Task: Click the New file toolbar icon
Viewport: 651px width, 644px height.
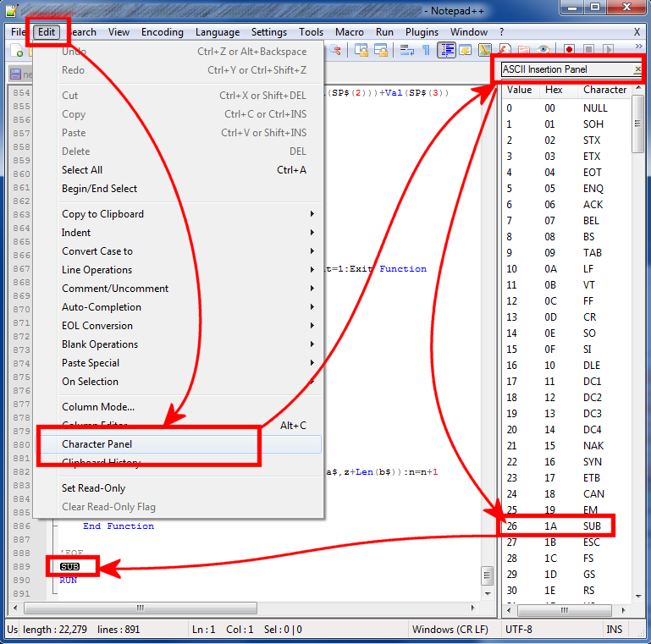Action: coord(17,51)
